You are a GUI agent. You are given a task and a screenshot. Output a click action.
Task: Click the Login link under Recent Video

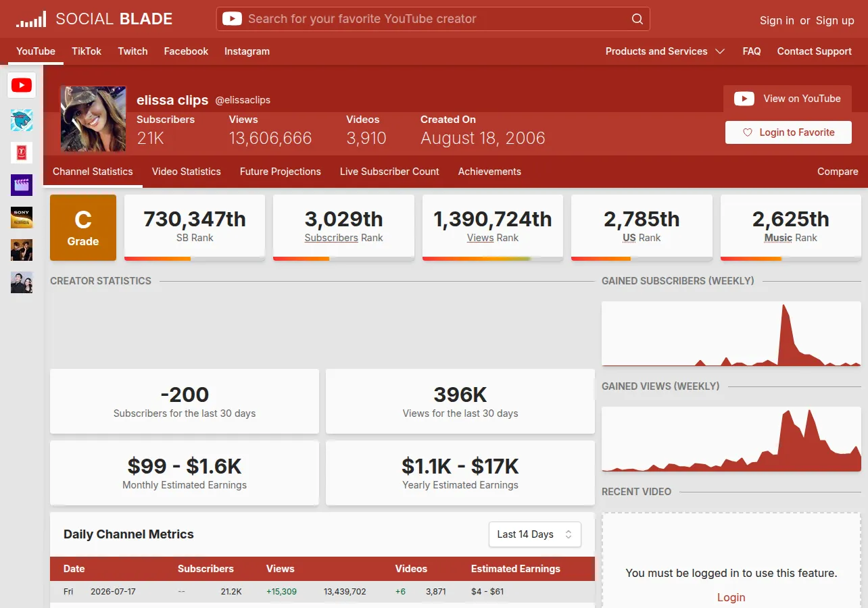click(x=731, y=597)
